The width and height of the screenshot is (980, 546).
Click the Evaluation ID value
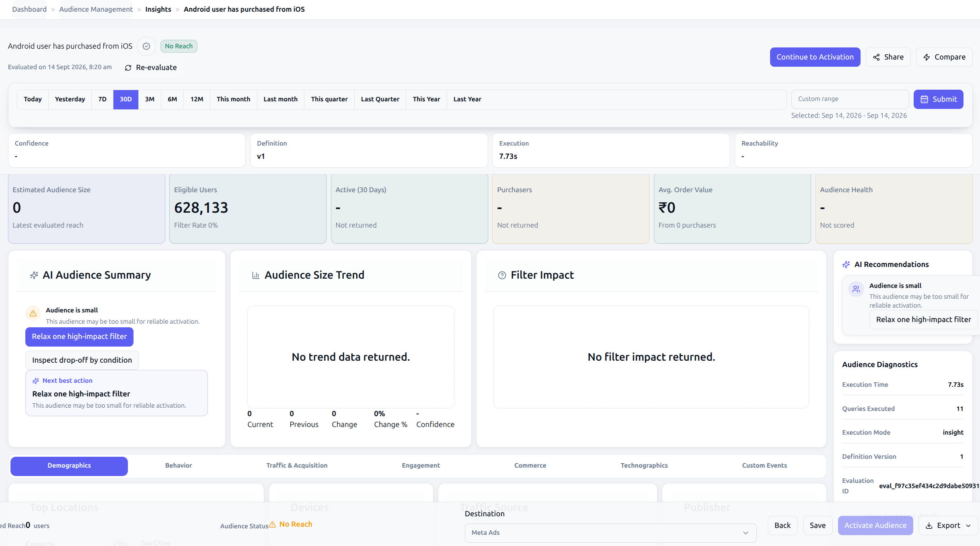pyautogui.click(x=929, y=486)
